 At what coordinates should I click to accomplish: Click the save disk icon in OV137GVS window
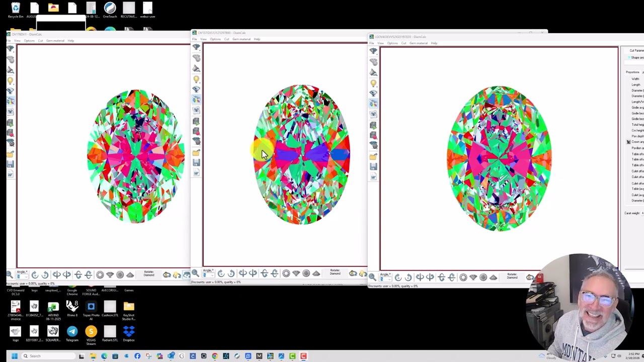pyautogui.click(x=196, y=162)
